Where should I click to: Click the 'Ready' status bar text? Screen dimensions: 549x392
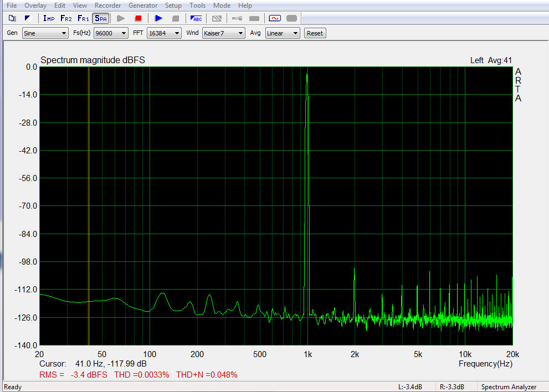(13, 387)
